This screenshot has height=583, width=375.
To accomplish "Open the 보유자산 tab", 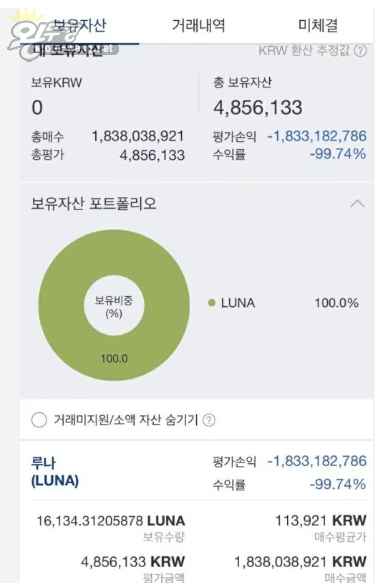I will tap(80, 25).
